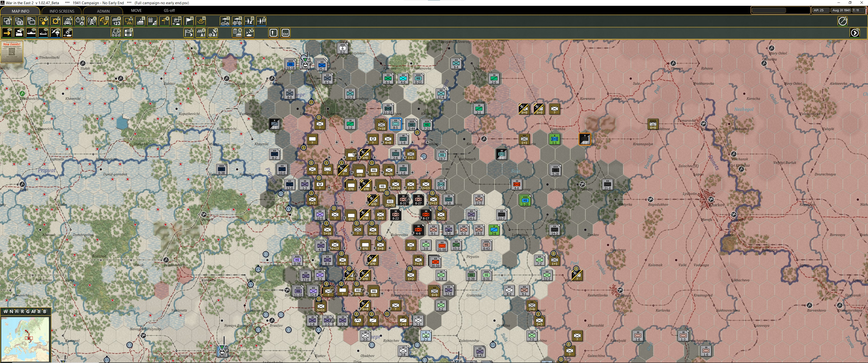Click the stopwatch explosion battle delay icon
This screenshot has width=868, height=363.
click(x=80, y=21)
